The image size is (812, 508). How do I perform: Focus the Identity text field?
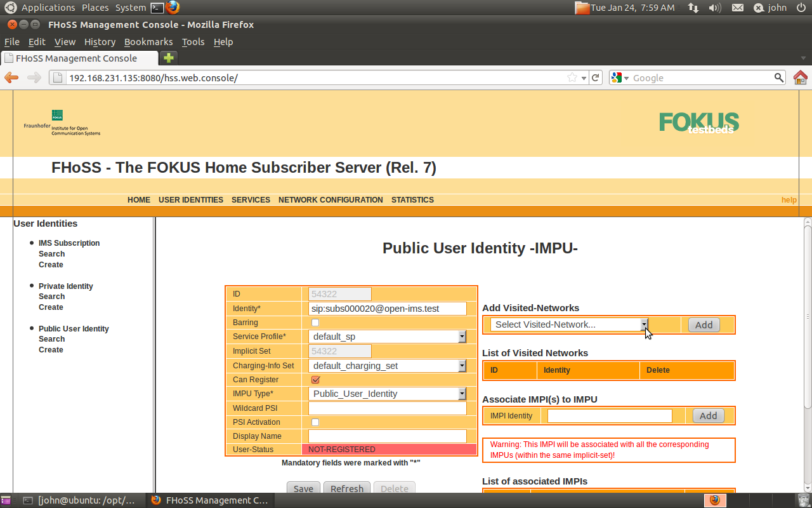pos(388,309)
